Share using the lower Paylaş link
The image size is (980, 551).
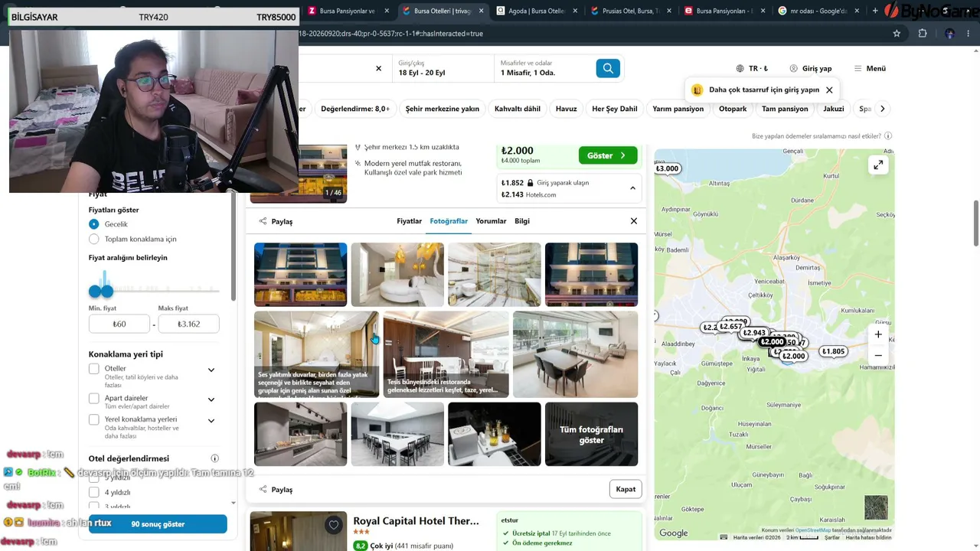click(276, 490)
